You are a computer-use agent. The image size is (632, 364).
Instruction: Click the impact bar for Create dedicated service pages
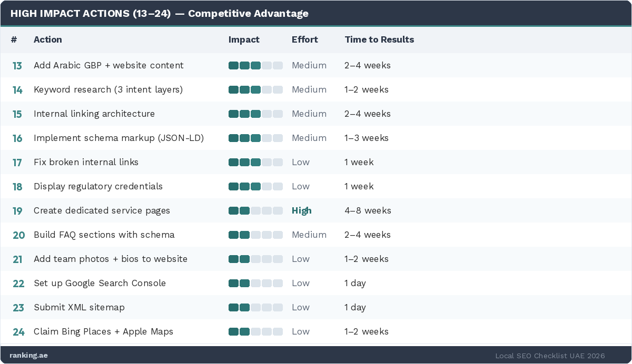click(x=255, y=211)
